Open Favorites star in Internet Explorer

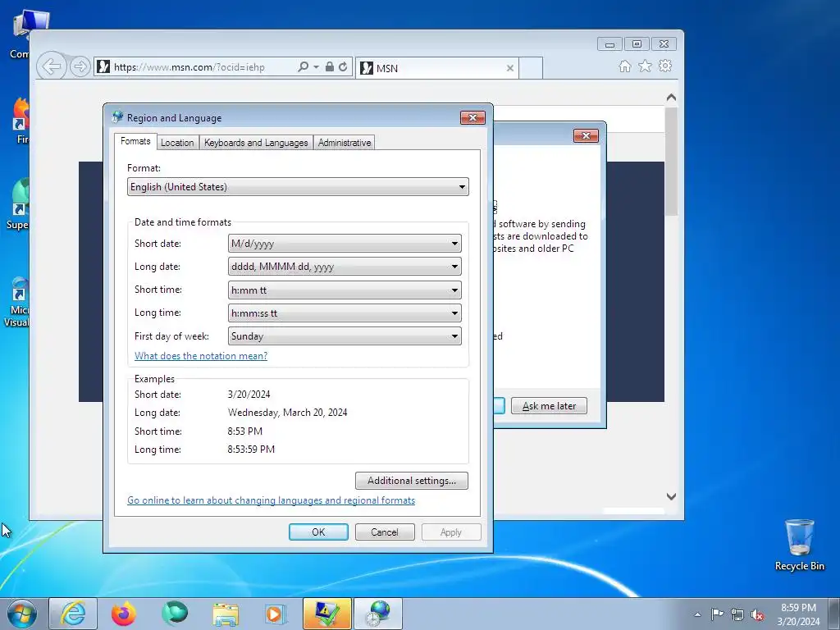tap(645, 66)
